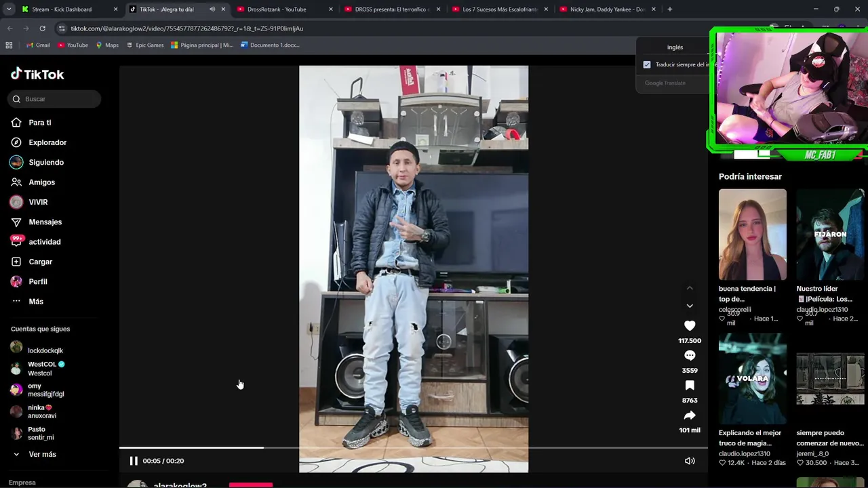
Task: Open the Epic Games bookmark
Action: pyautogui.click(x=144, y=45)
